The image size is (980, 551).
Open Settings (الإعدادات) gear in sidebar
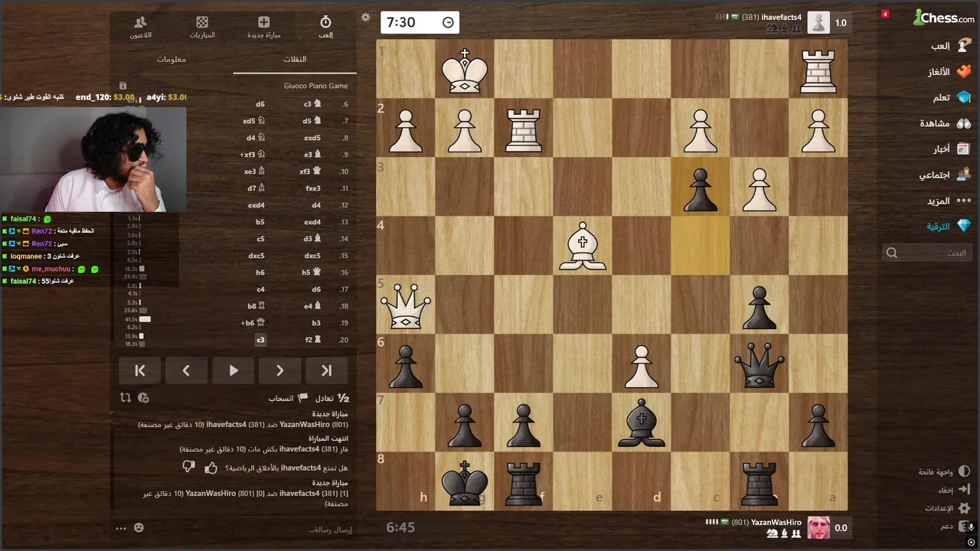(948, 508)
